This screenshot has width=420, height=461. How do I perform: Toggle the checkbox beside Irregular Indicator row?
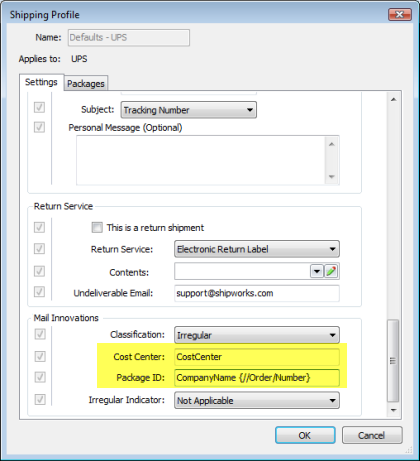tap(40, 399)
